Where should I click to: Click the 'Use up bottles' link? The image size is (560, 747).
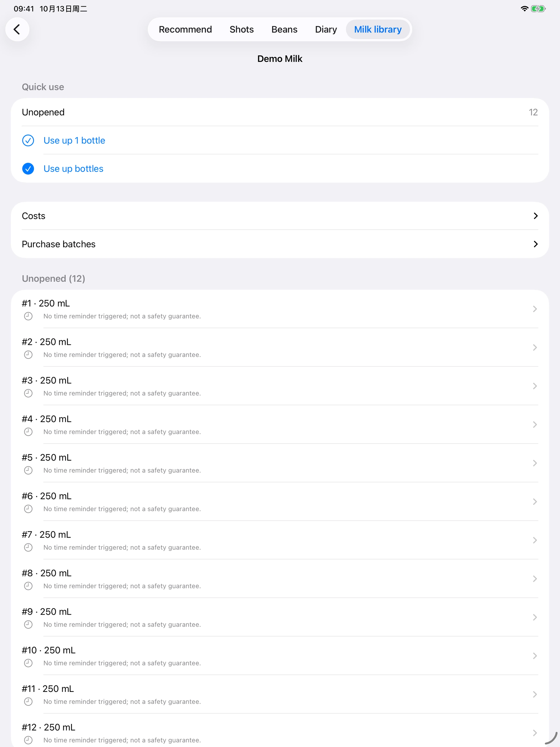pyautogui.click(x=73, y=168)
